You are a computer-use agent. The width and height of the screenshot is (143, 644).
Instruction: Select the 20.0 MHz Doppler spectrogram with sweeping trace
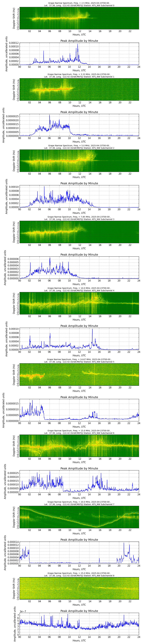pos(79,517)
